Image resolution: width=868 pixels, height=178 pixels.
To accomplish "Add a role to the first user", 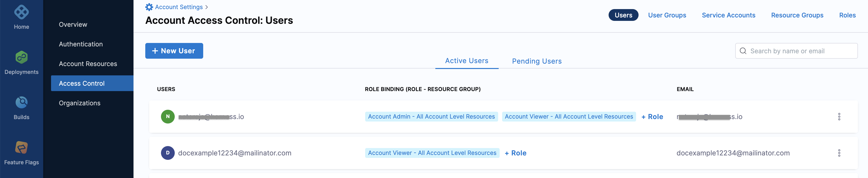I will pyautogui.click(x=652, y=117).
